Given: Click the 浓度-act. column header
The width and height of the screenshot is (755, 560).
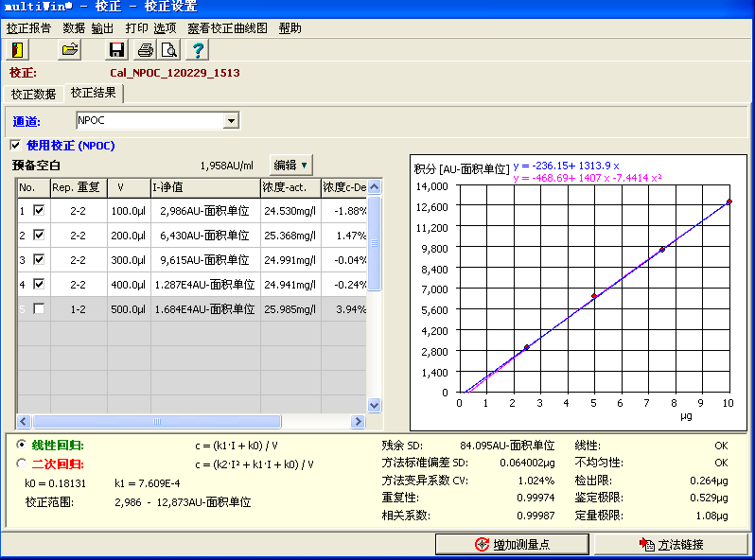Looking at the screenshot, I should (x=289, y=187).
